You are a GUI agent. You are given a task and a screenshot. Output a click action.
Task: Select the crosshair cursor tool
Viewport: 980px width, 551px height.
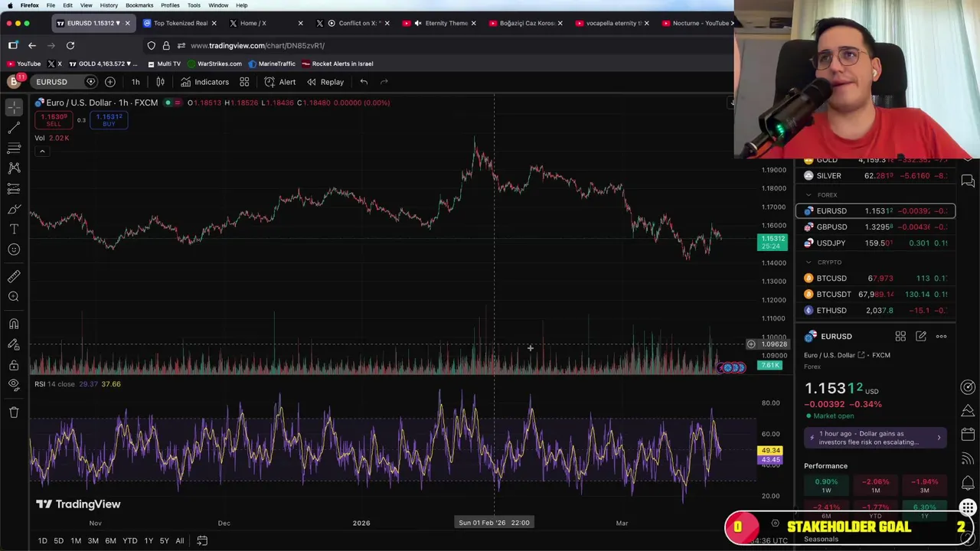click(x=14, y=109)
